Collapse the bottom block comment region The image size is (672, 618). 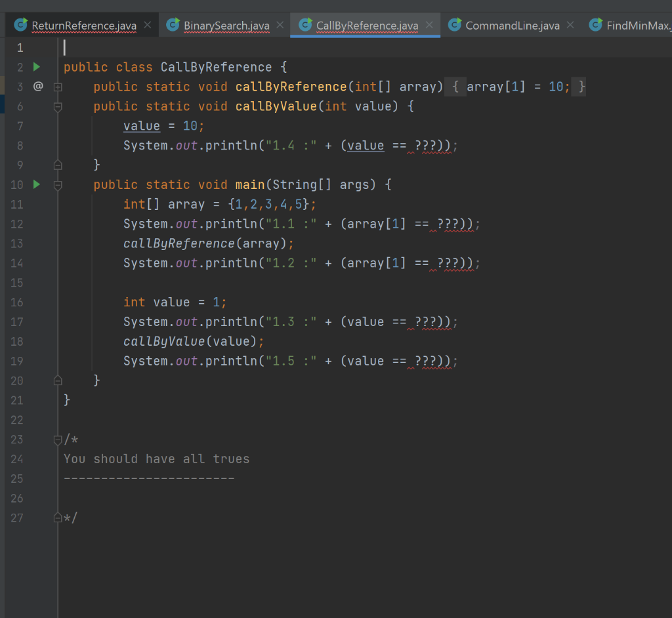57,440
